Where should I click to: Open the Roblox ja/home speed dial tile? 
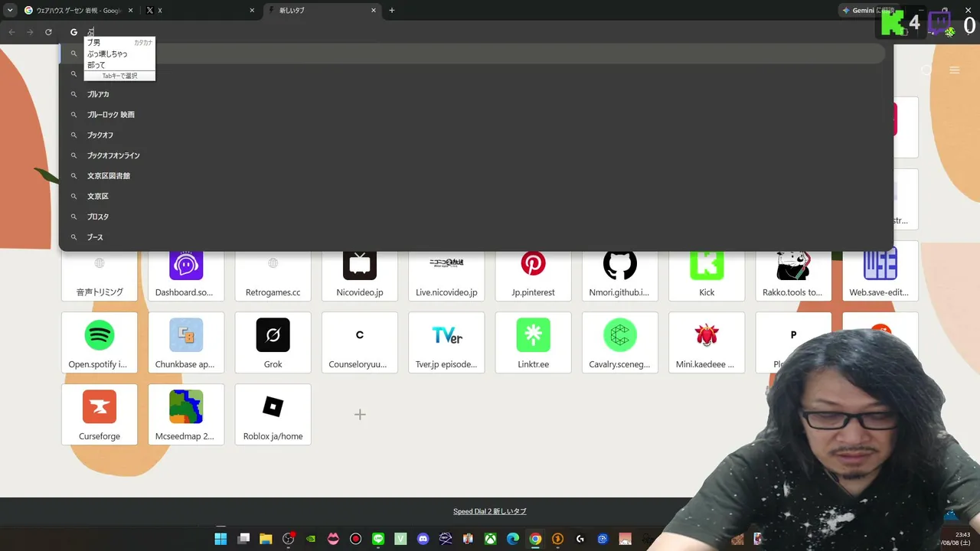273,415
